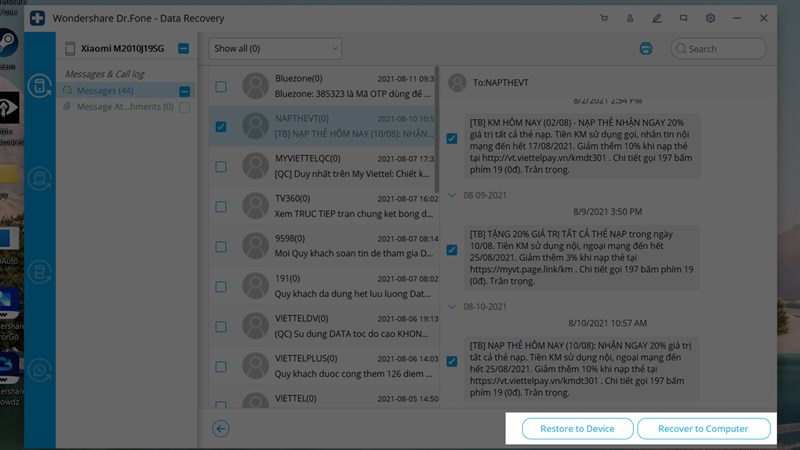
Task: Select Messages (44) in sidebar
Action: 105,91
